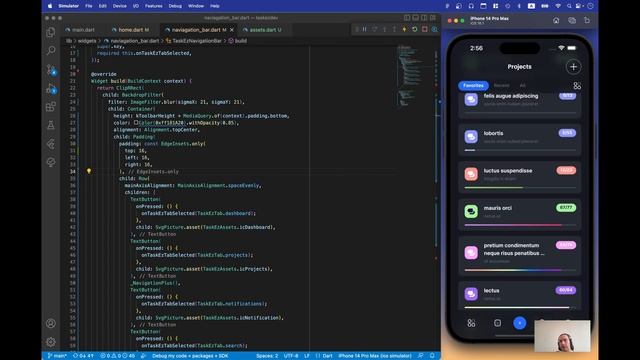The width and height of the screenshot is (640, 360).
Task: Open the lobortis project card
Action: click(519, 140)
